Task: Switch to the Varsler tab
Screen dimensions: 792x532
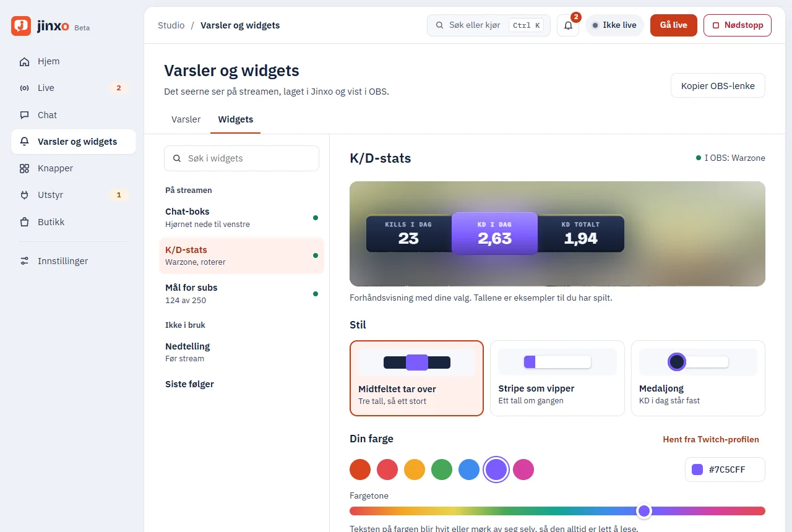Action: click(186, 119)
